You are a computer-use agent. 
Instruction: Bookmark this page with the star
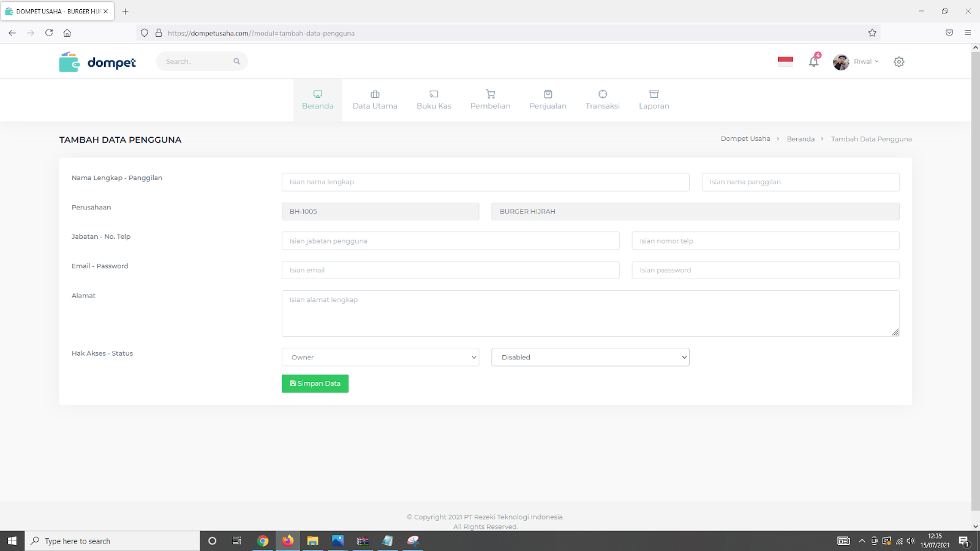tap(872, 33)
